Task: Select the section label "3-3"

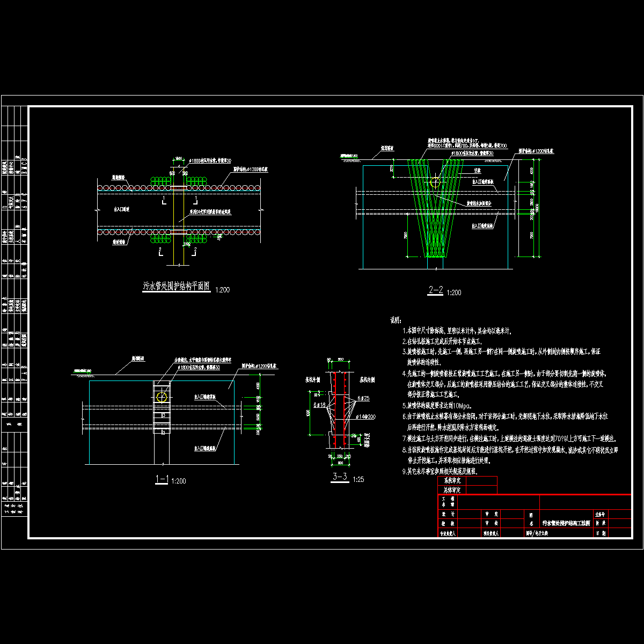Action: (x=340, y=477)
